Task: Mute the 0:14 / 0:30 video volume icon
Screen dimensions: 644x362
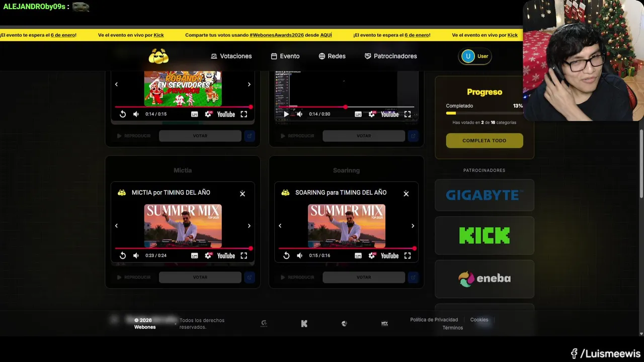Action: coord(299,114)
